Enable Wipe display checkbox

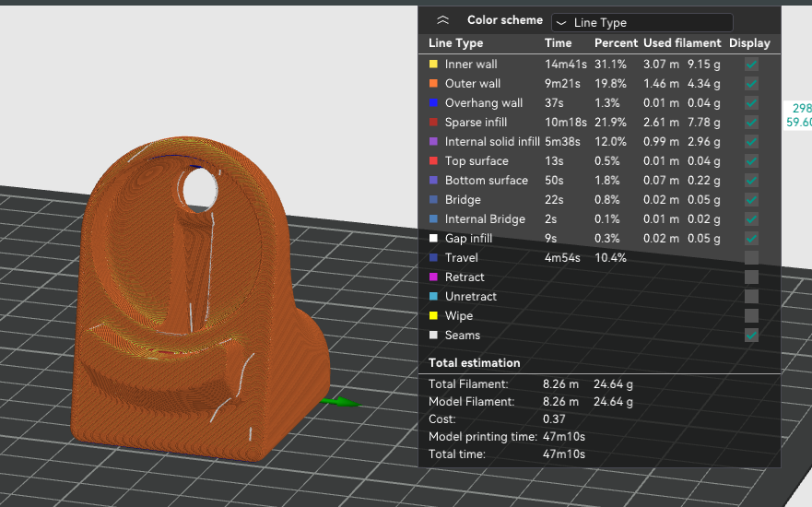coord(751,316)
